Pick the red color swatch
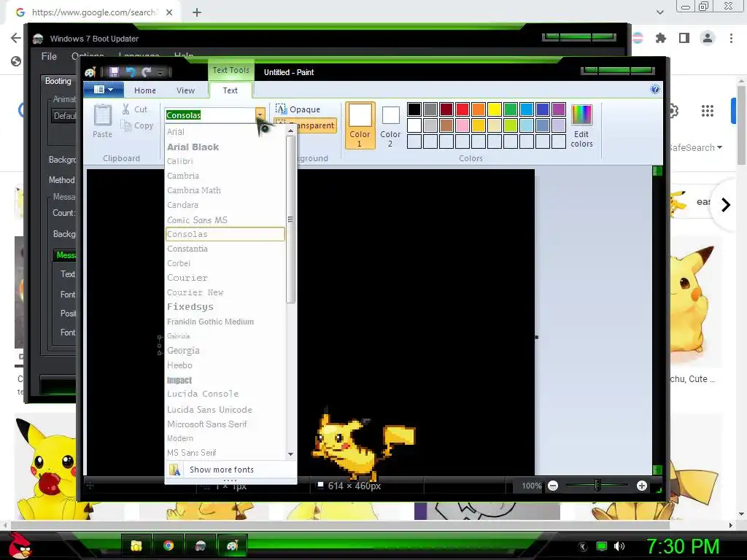This screenshot has height=560, width=747. 462,109
